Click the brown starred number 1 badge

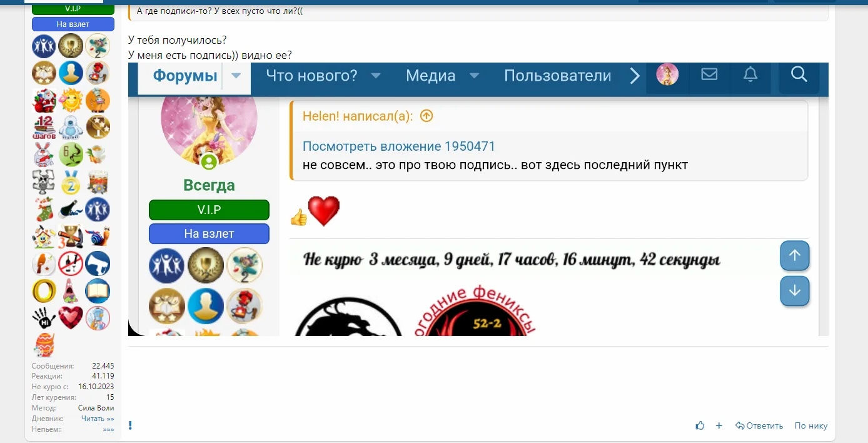coord(98,128)
